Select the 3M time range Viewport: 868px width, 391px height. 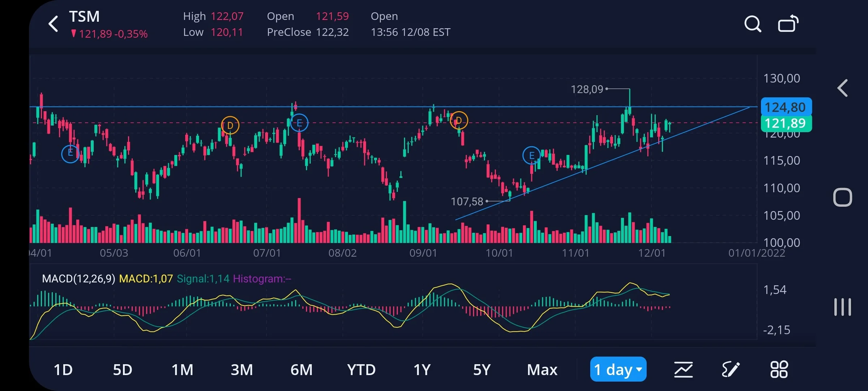click(x=242, y=370)
